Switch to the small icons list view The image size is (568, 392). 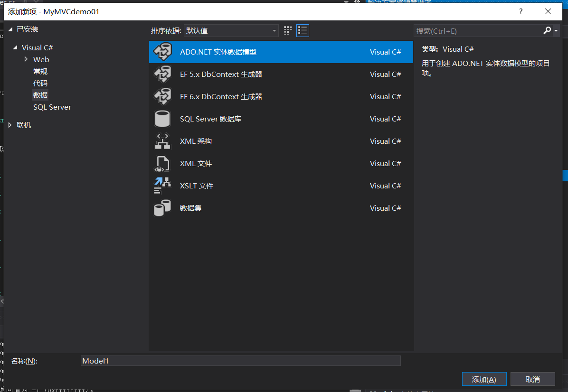(303, 30)
